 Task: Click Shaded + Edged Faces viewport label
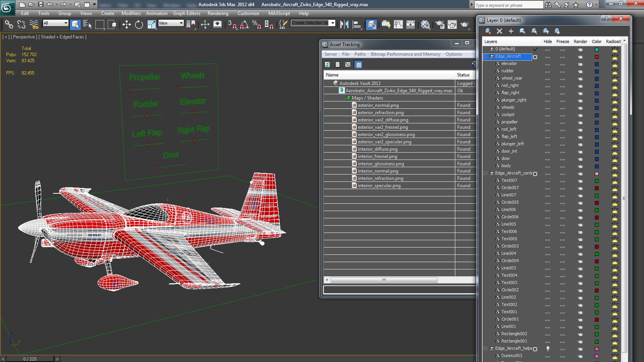pos(62,37)
